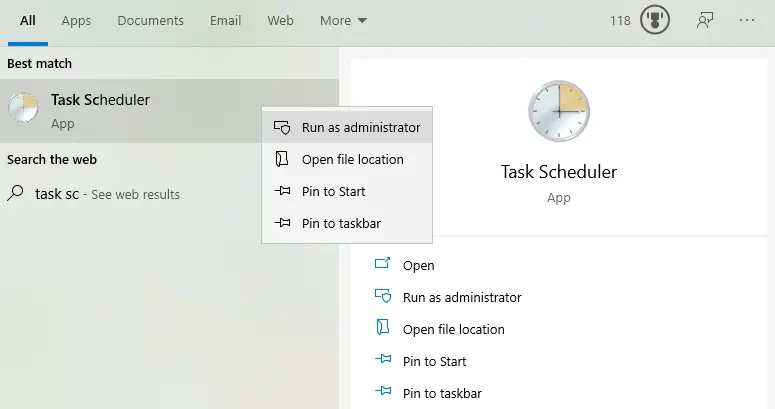Choose Open file location in context menu
This screenshot has width=775, height=409.
[352, 160]
